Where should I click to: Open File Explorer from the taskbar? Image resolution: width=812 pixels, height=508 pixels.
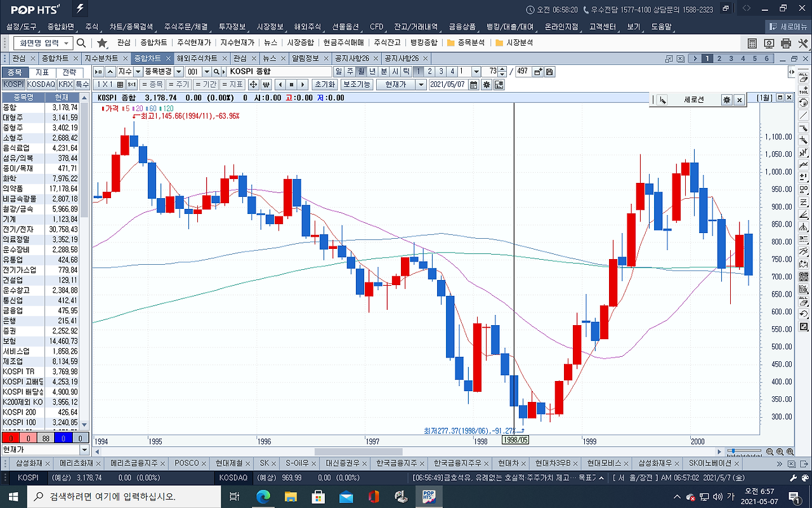[291, 496]
